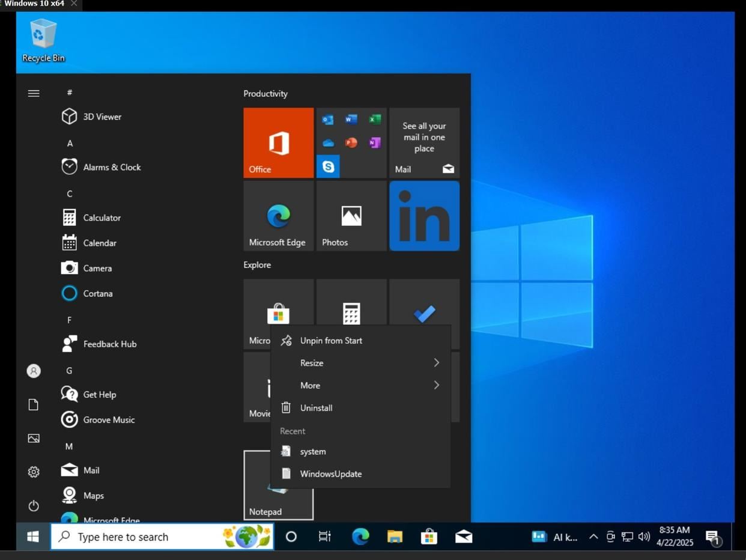Click the user account icon in the sidebar
746x560 pixels.
[x=34, y=371]
